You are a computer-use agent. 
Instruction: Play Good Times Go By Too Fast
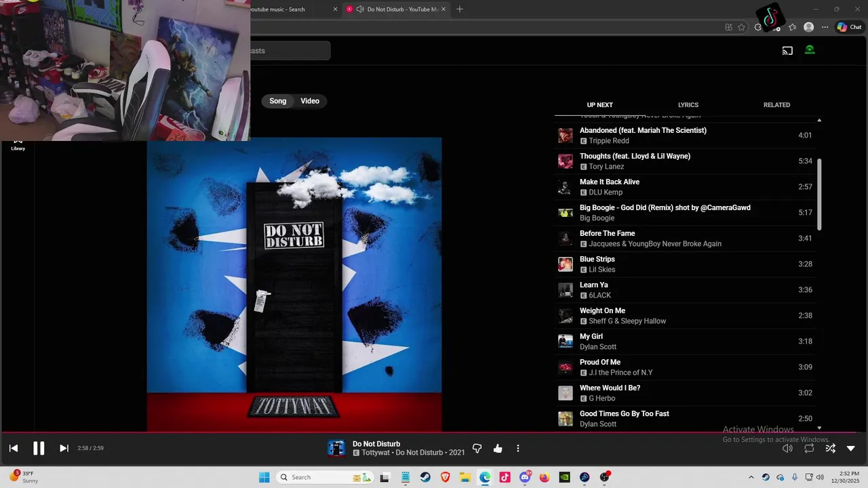tap(686, 419)
